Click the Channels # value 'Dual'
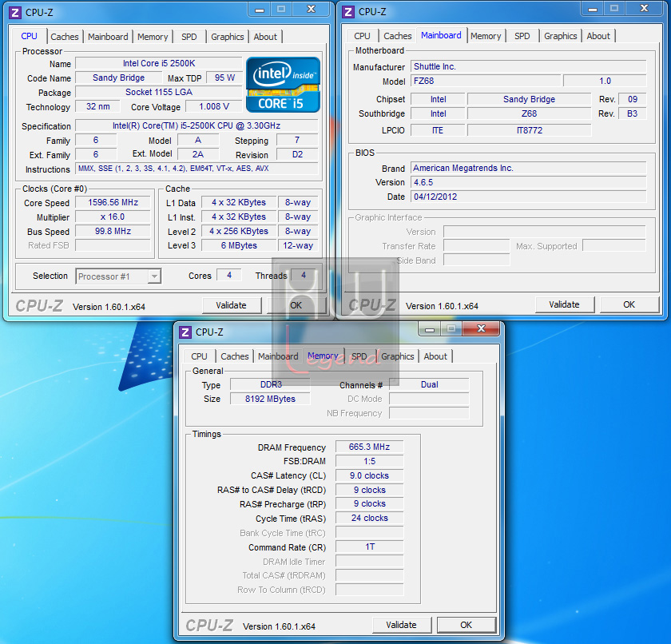 coord(429,384)
